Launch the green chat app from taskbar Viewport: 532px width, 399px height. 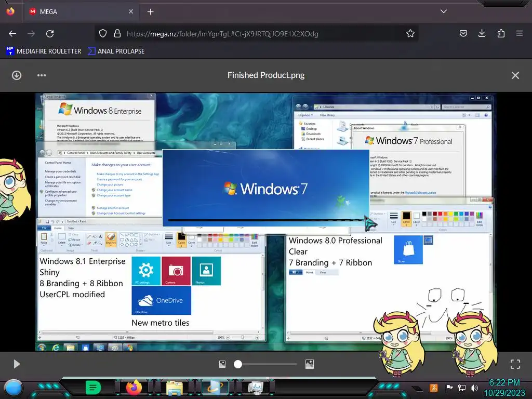tap(94, 388)
